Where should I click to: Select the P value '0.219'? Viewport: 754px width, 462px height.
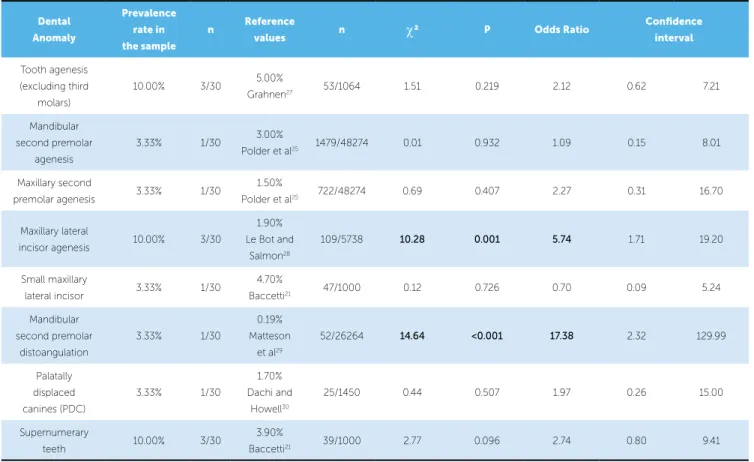487,87
